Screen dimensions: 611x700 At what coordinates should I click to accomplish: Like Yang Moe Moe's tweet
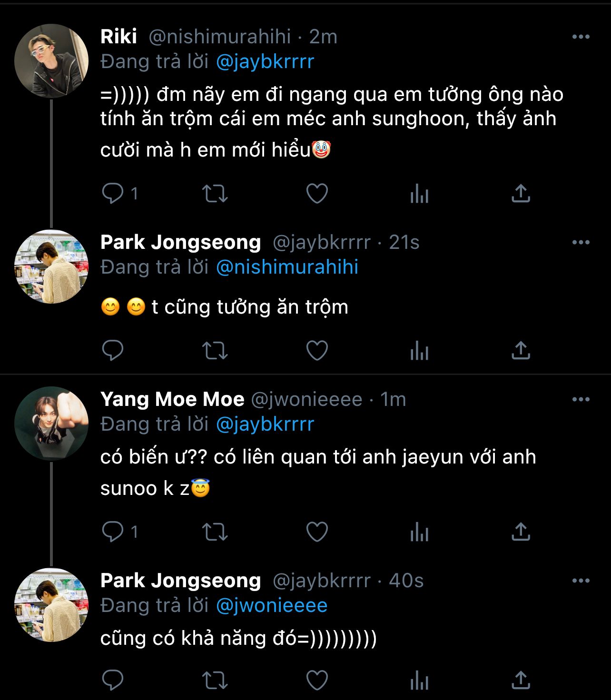click(x=317, y=532)
